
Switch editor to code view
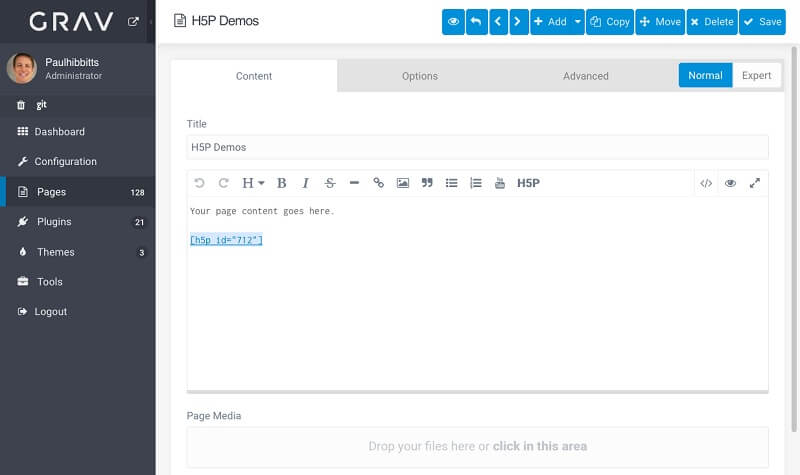click(x=706, y=183)
